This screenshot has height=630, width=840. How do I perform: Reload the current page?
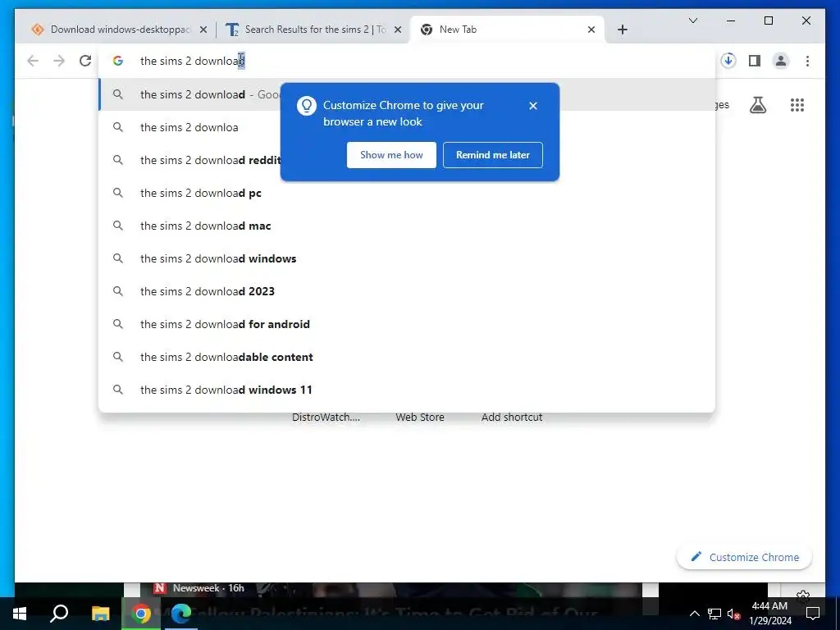pos(85,61)
